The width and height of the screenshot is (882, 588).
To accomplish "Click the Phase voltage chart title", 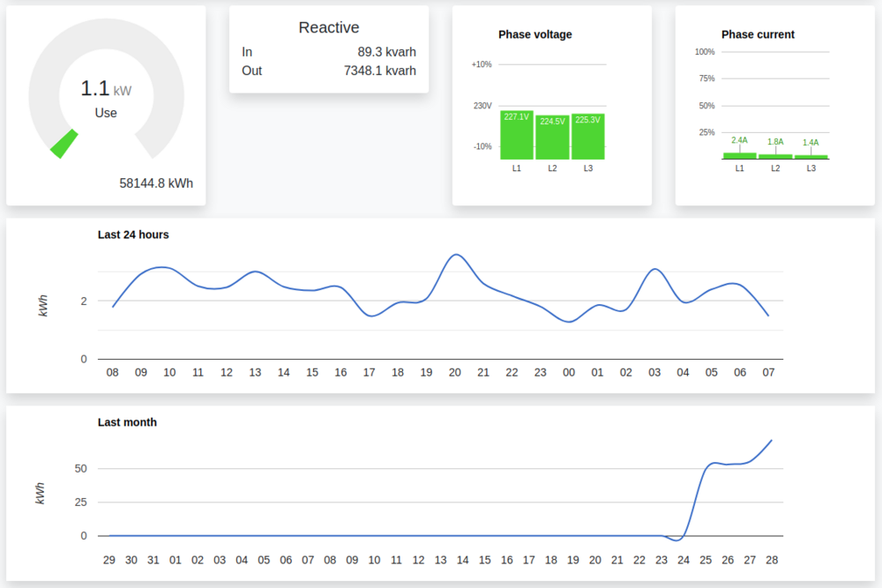I will 534,34.
